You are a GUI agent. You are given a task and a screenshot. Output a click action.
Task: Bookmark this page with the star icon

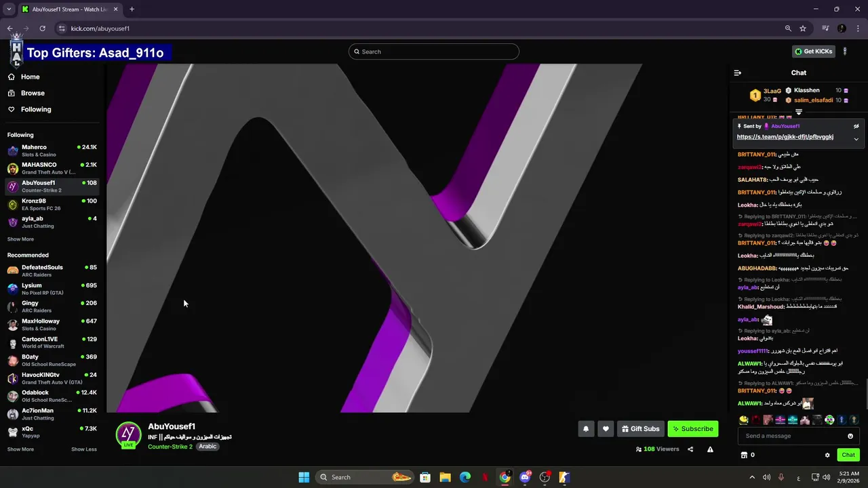point(803,28)
